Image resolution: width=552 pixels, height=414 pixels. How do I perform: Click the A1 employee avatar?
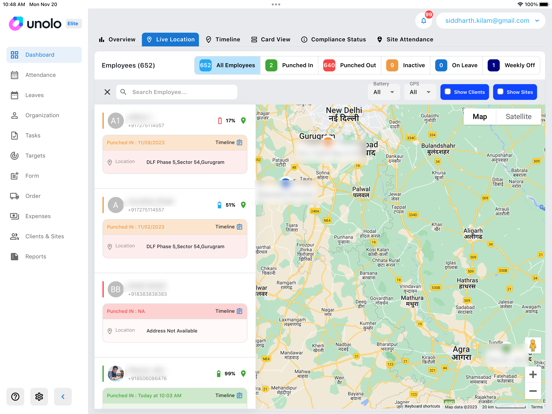115,121
